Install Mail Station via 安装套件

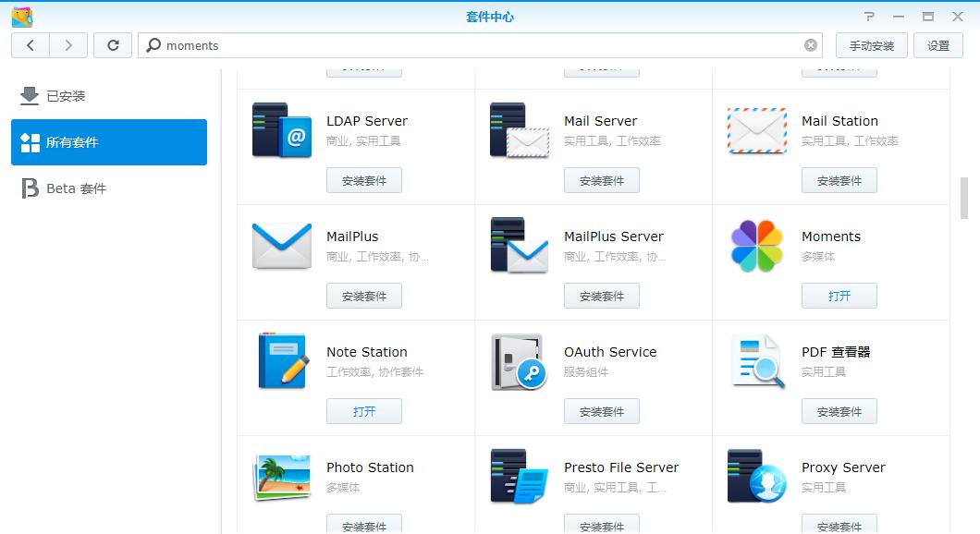tap(839, 180)
